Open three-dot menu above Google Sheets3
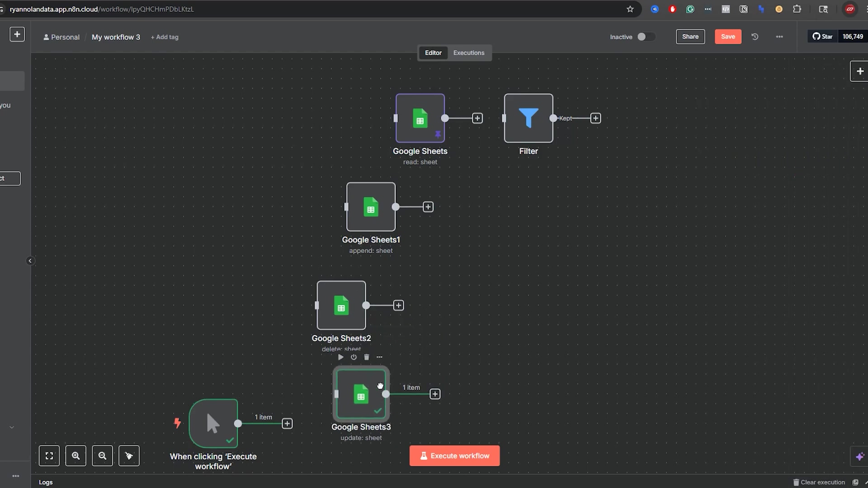 (x=379, y=357)
